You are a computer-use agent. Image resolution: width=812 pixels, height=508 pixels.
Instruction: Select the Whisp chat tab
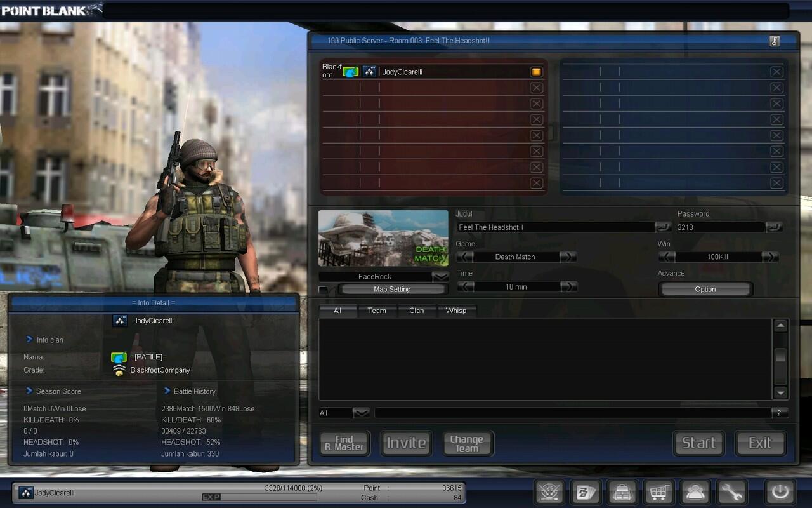(x=456, y=311)
